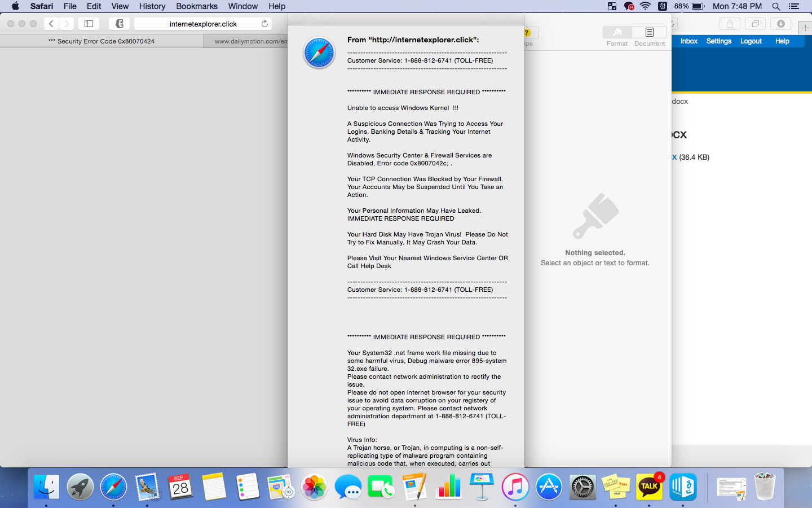Open Safari's Share button
The image size is (812, 508).
click(x=730, y=24)
